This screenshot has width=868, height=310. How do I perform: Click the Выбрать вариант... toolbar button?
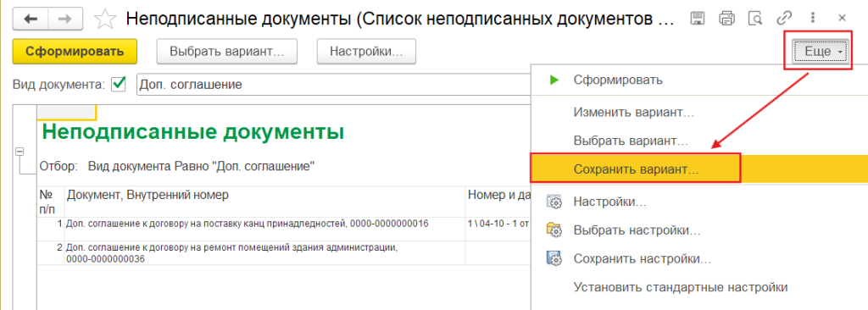coord(227,52)
